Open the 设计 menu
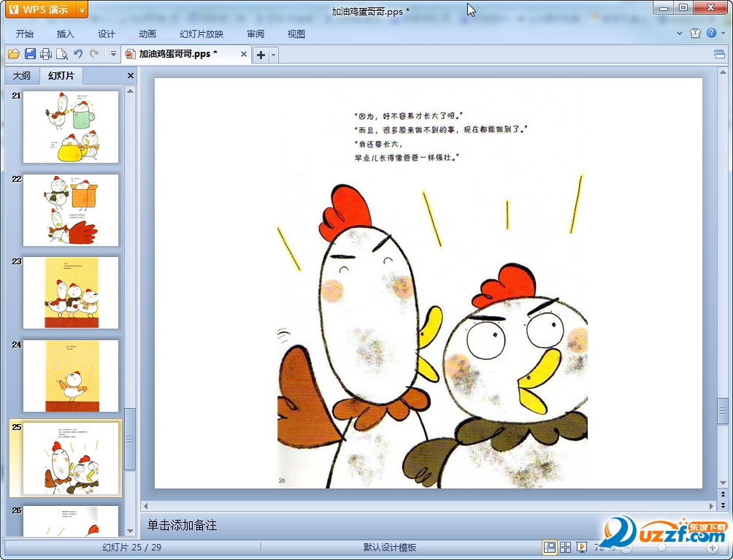 [x=106, y=34]
